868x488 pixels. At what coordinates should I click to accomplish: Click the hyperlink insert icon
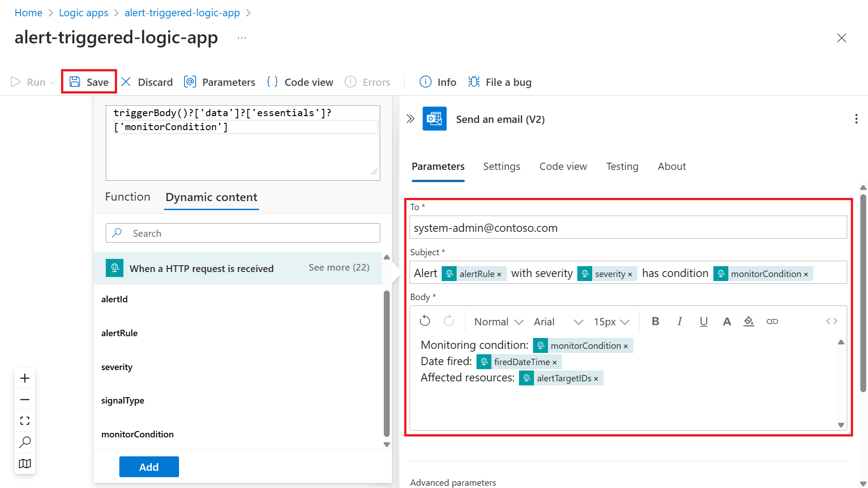pyautogui.click(x=773, y=321)
